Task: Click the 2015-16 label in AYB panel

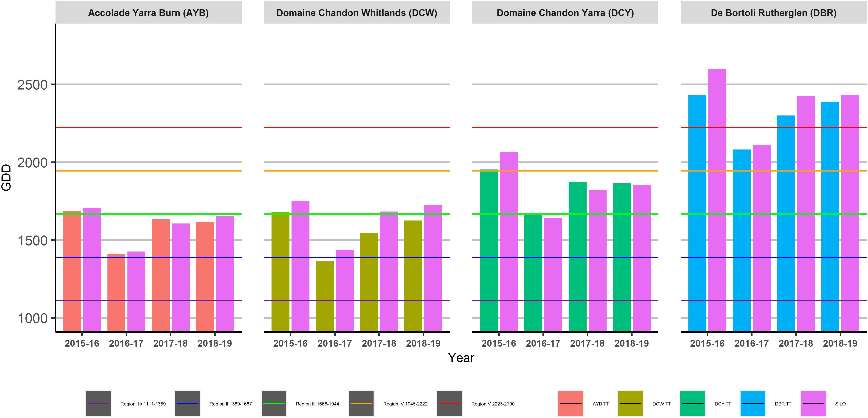Action: click(82, 343)
